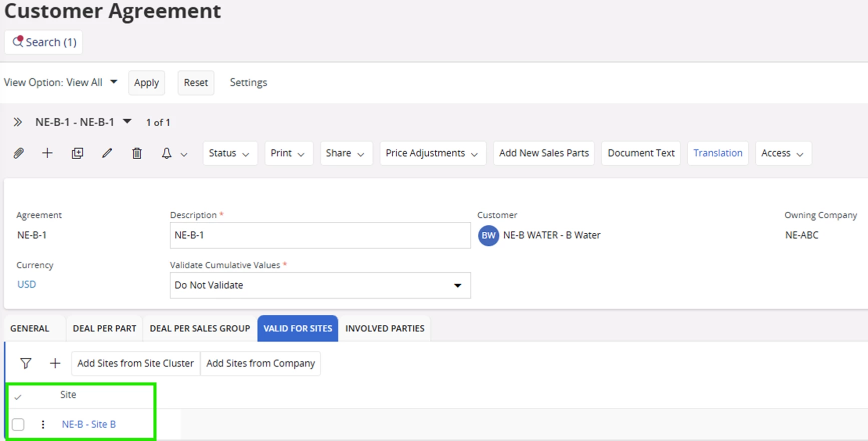Expand the side panel with double chevron
The image size is (868, 441).
[18, 122]
